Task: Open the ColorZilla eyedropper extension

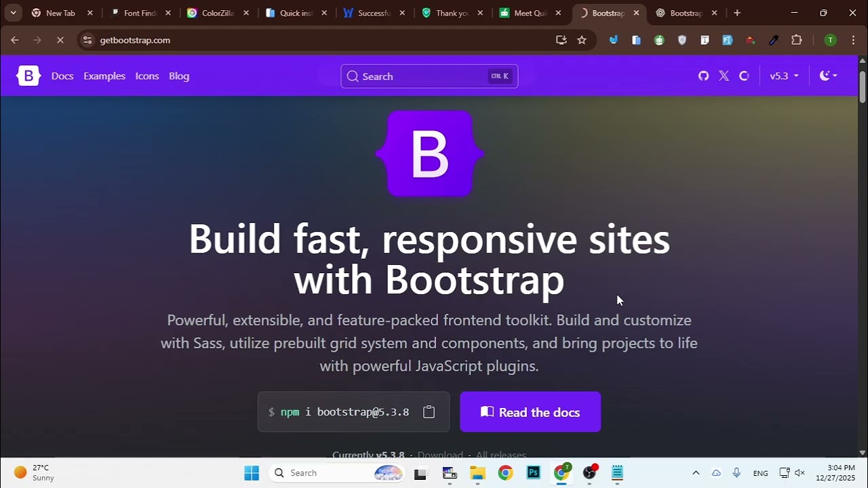Action: (x=774, y=40)
